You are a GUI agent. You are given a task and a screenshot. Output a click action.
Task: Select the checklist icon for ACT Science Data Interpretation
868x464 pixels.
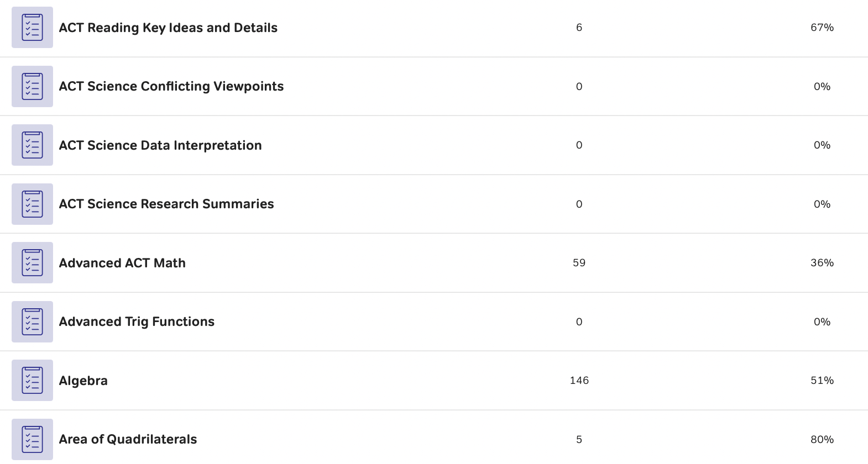[32, 145]
